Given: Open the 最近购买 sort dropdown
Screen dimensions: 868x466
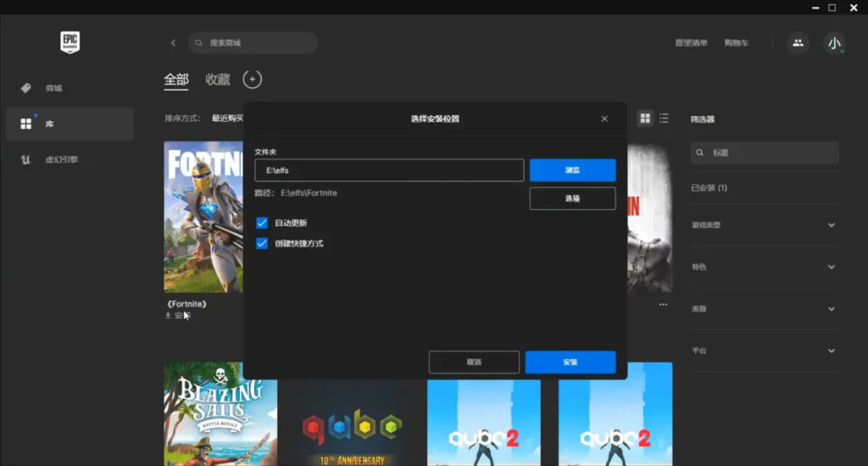Looking at the screenshot, I should [x=227, y=119].
